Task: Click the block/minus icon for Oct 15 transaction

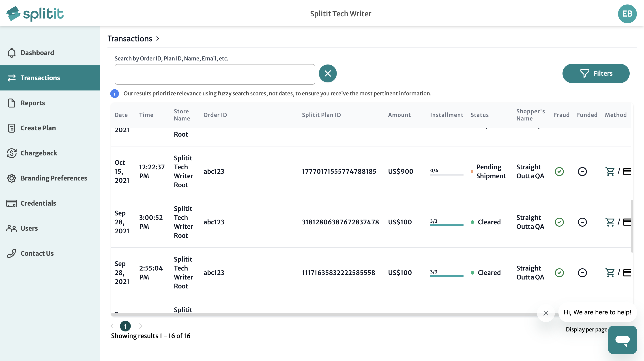Action: tap(582, 172)
